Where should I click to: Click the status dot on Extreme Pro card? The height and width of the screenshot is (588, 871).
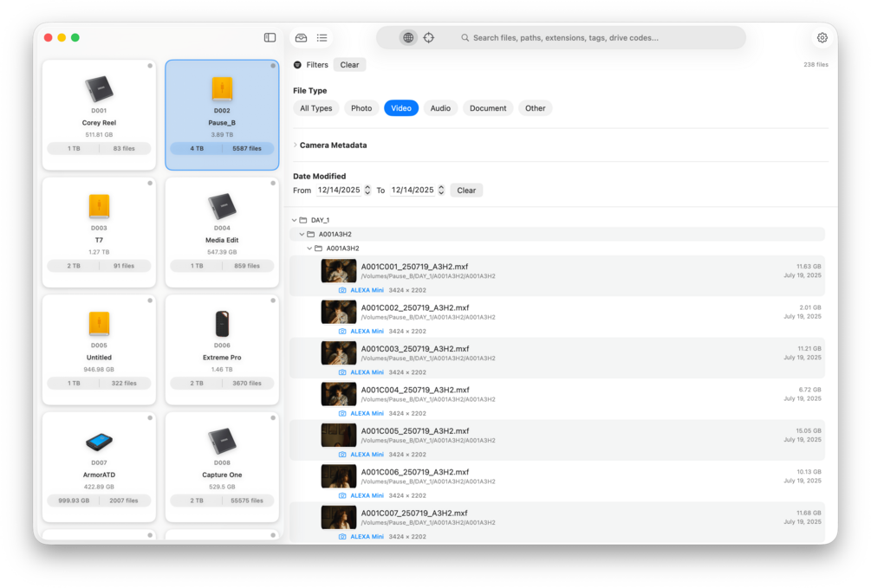coord(273,300)
